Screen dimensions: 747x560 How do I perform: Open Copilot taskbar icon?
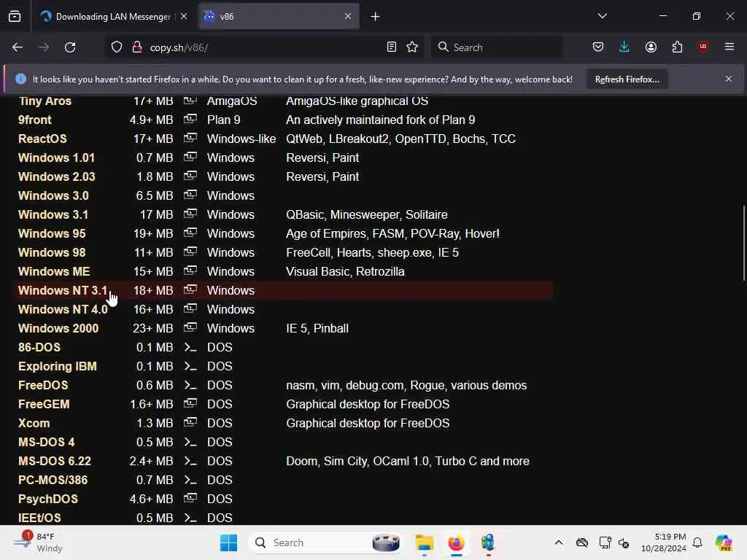[x=724, y=542]
